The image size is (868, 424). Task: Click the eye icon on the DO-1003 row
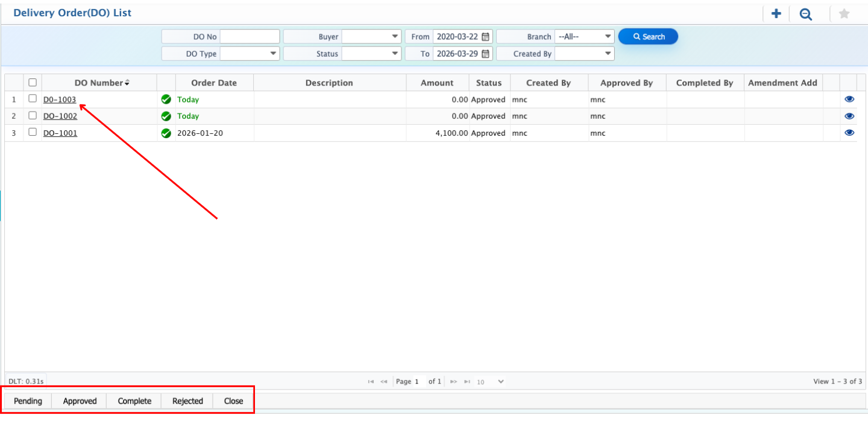[x=849, y=99]
